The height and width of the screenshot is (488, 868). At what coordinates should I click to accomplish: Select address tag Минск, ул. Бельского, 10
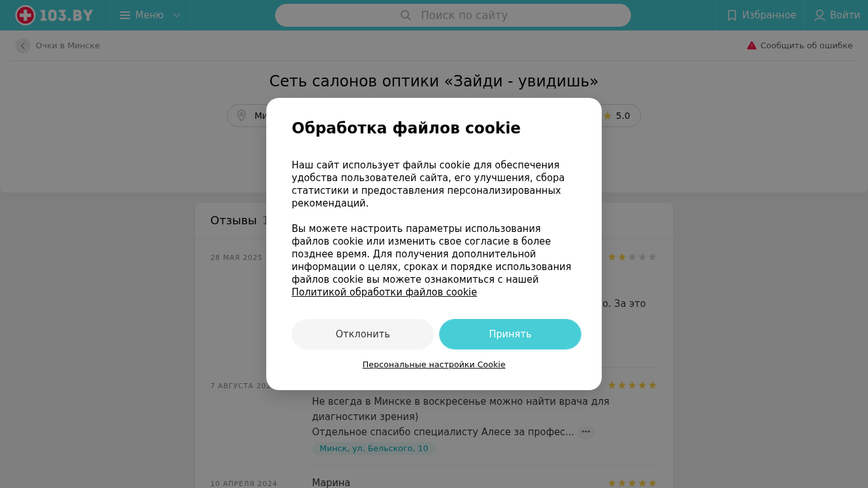pos(374,449)
